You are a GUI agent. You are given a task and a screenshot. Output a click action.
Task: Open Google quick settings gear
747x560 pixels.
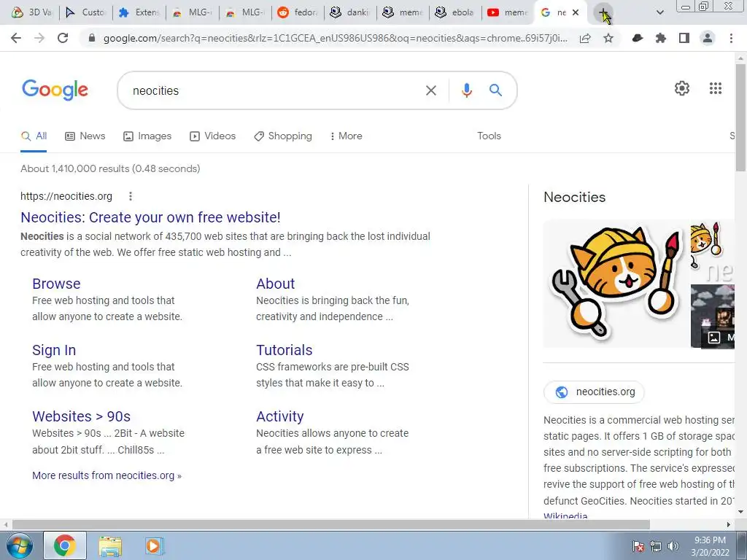682,88
